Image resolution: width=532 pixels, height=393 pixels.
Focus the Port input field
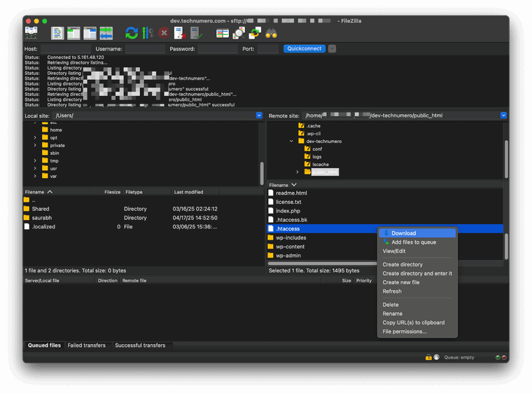267,49
